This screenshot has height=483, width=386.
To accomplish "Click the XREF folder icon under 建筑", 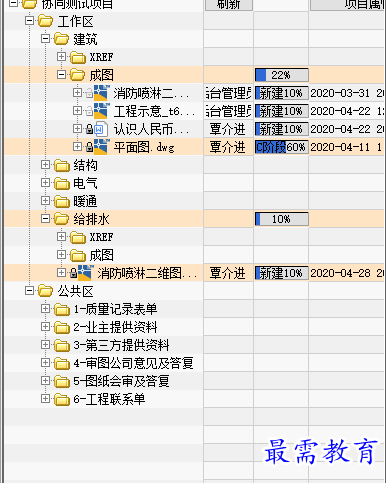I will (78, 57).
